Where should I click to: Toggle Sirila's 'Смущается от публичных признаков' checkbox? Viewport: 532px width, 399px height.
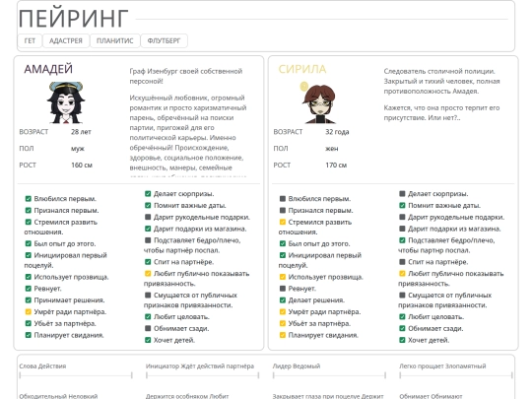[x=402, y=296]
